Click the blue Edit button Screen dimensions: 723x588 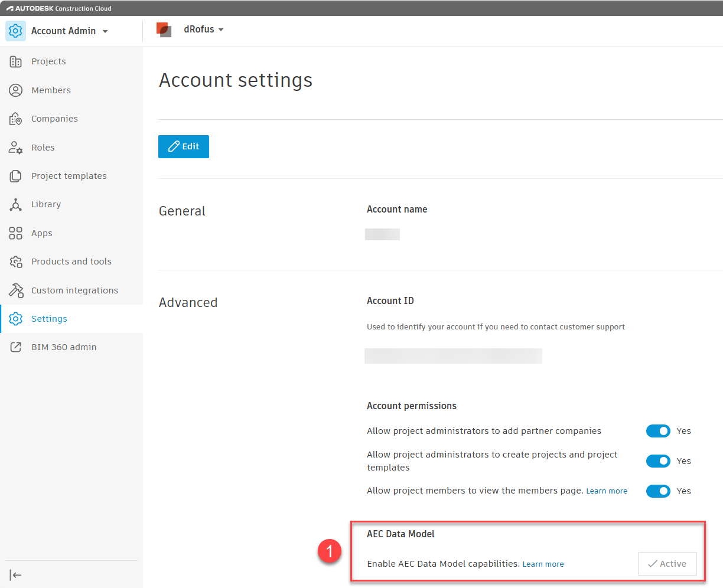click(184, 146)
